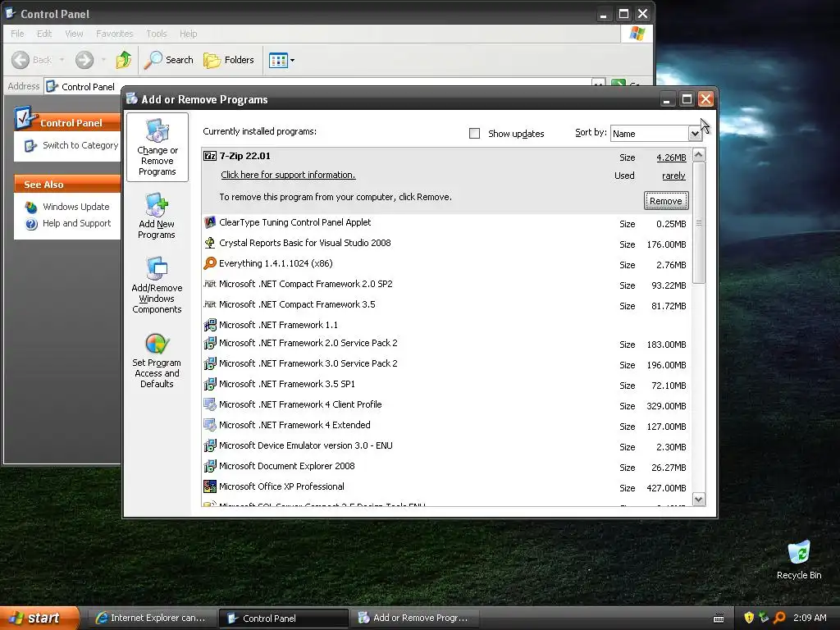
Task: Click the Forward arrow in Control Panel
Action: coord(84,60)
